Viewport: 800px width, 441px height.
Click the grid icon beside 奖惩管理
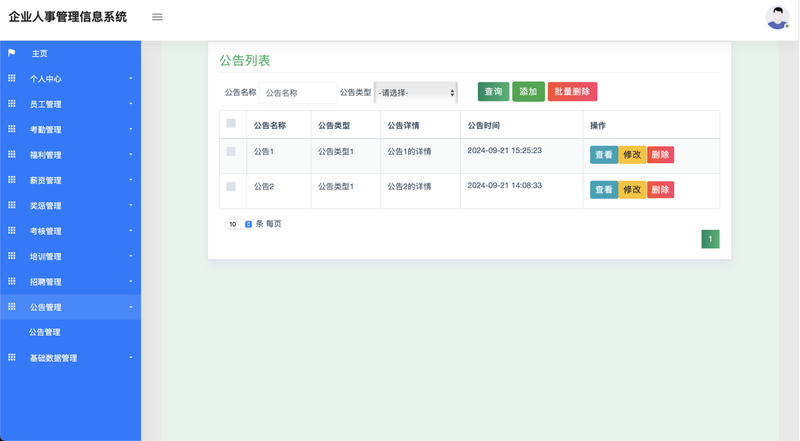(x=12, y=205)
